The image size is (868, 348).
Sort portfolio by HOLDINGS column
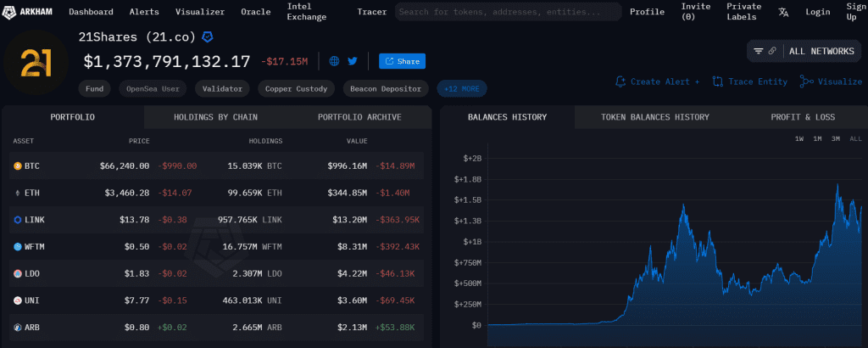pos(265,141)
